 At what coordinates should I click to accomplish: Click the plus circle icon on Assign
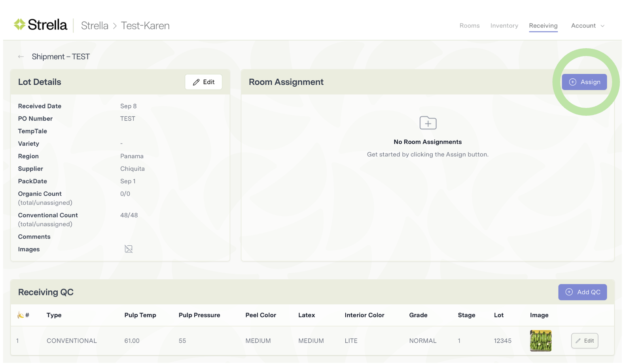point(572,82)
